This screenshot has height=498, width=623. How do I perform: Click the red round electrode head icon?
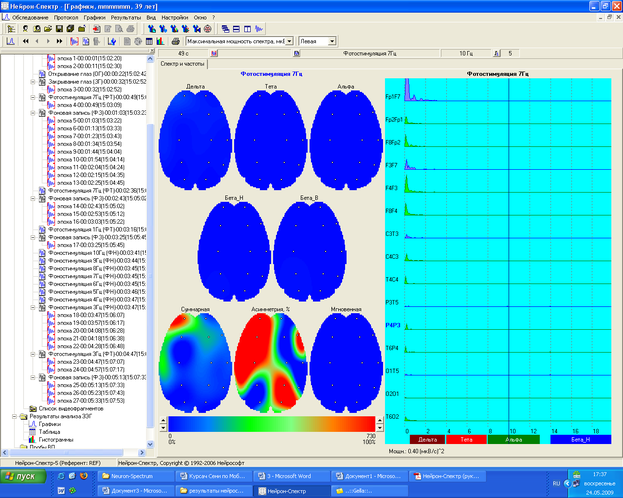(207, 29)
